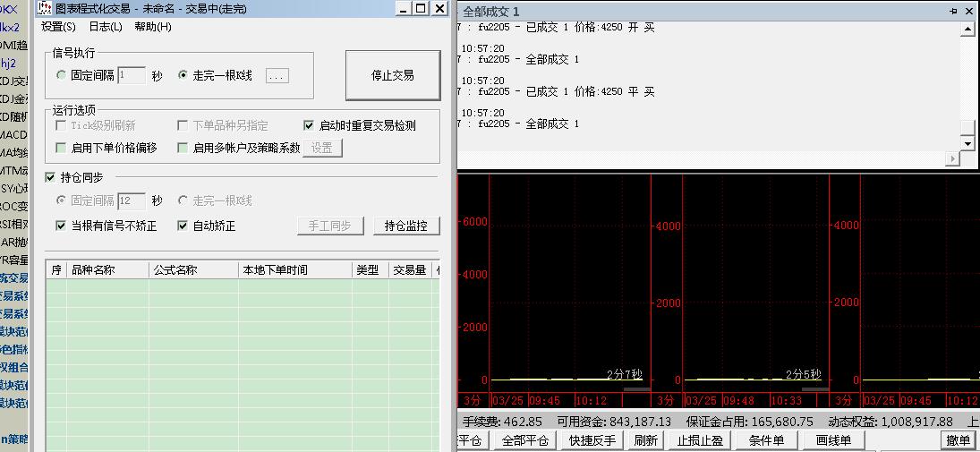Click '动态权益: 1,008,917.88' status text
Viewport: 980px width, 452px height.
890,422
